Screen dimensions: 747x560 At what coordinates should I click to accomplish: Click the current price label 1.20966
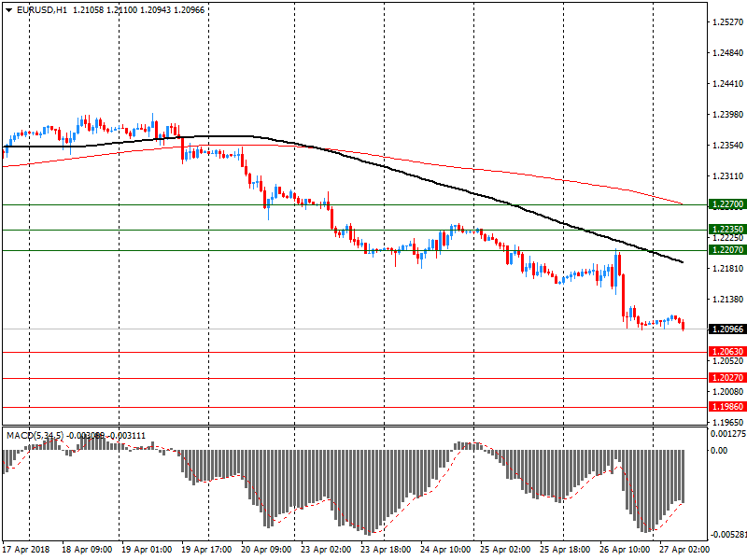tap(727, 329)
